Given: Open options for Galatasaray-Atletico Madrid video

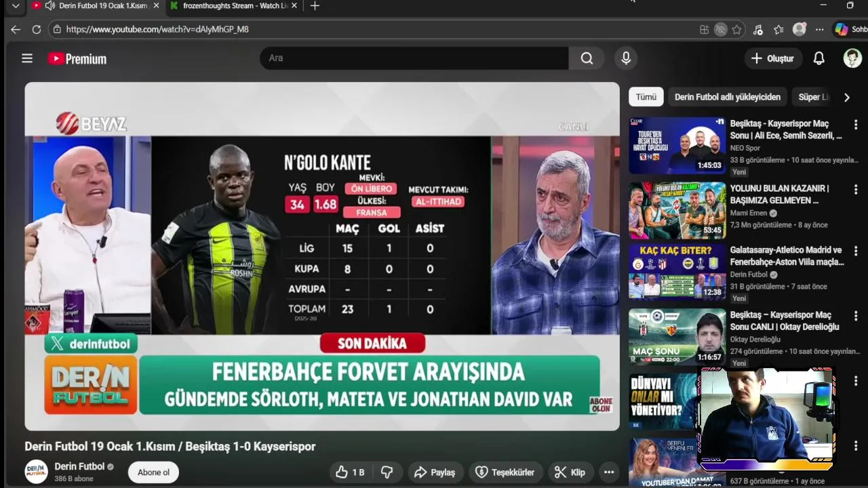Looking at the screenshot, I should [x=856, y=251].
